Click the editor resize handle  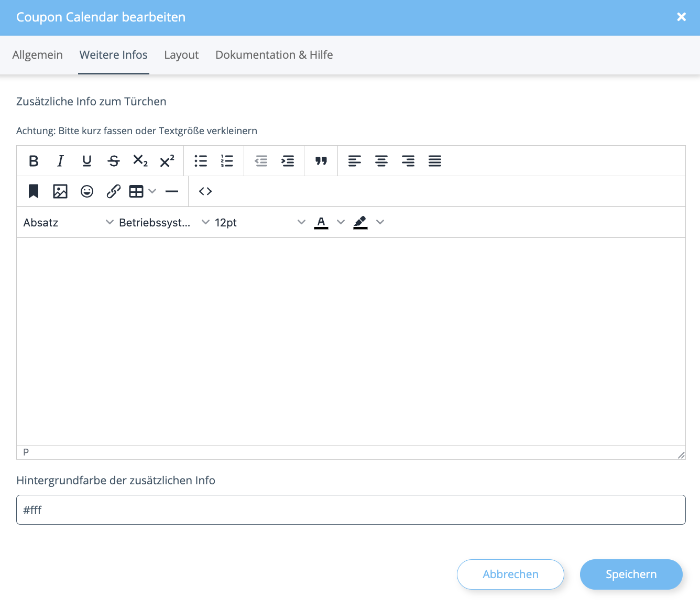tap(681, 455)
